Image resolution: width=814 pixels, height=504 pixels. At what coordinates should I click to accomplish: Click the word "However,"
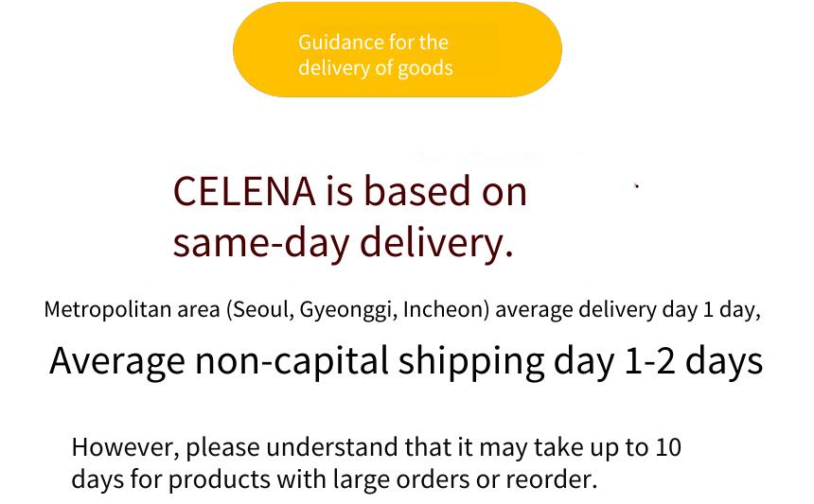126,447
